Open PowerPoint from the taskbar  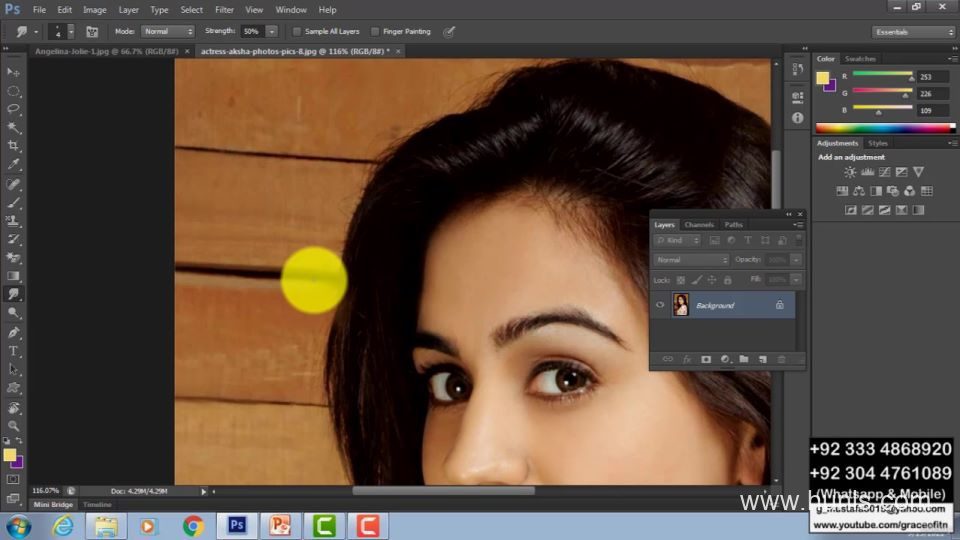(280, 526)
